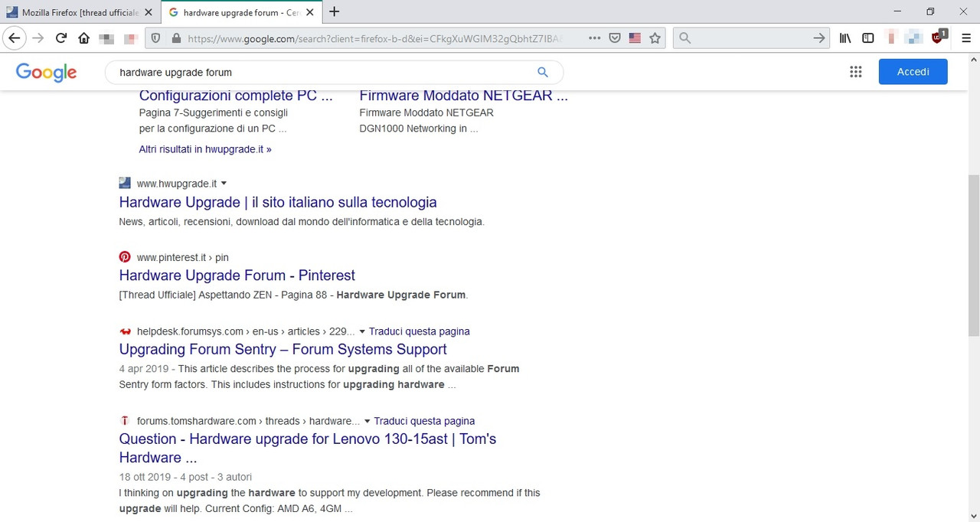This screenshot has height=522, width=980.
Task: Click the scrollbar up arrow
Action: click(x=973, y=59)
